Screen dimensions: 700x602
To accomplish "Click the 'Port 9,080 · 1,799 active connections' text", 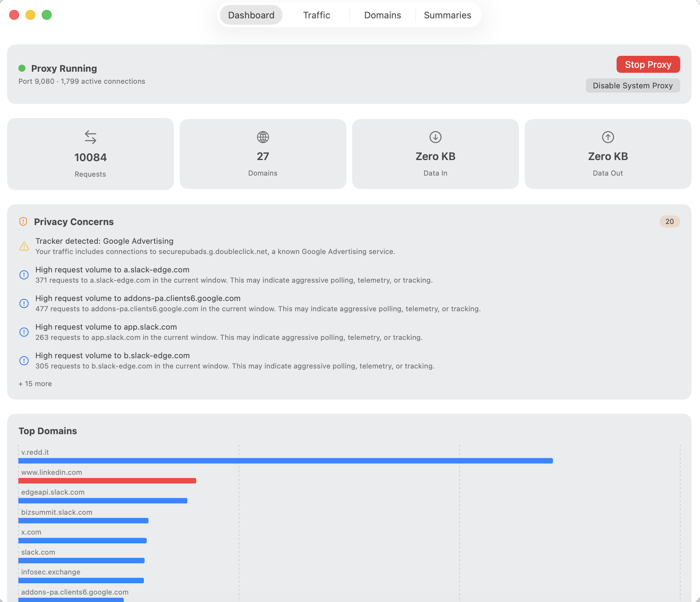I will tap(82, 81).
